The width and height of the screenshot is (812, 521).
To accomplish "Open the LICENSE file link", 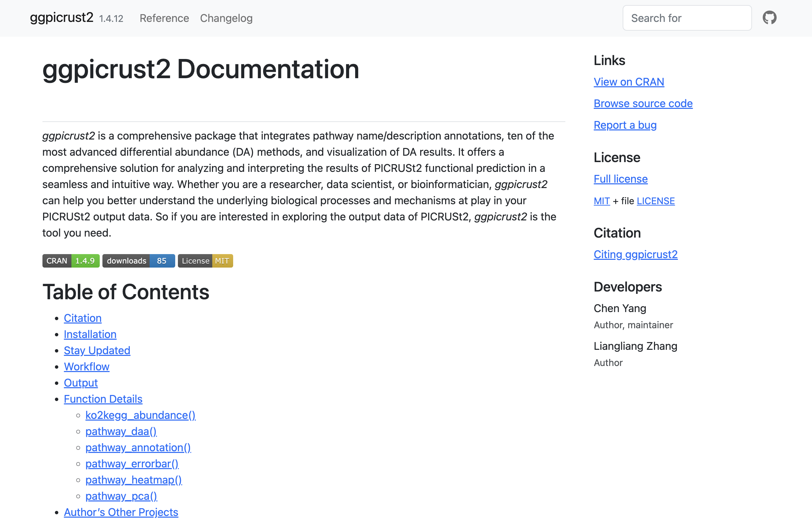I will 655,201.
